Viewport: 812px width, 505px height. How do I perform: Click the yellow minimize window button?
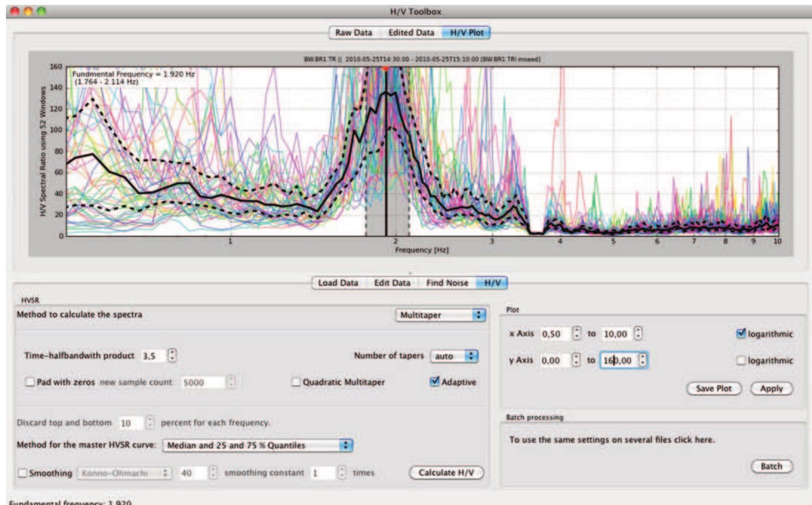28,11
